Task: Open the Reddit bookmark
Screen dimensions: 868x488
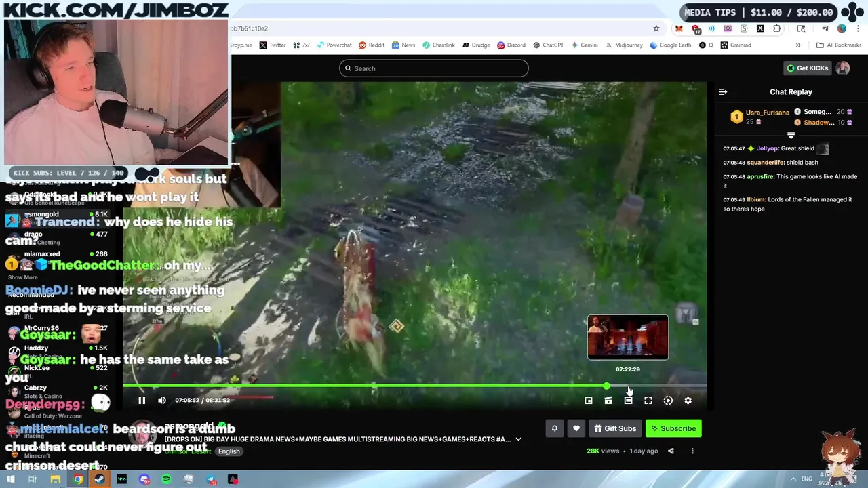Action: click(x=372, y=45)
